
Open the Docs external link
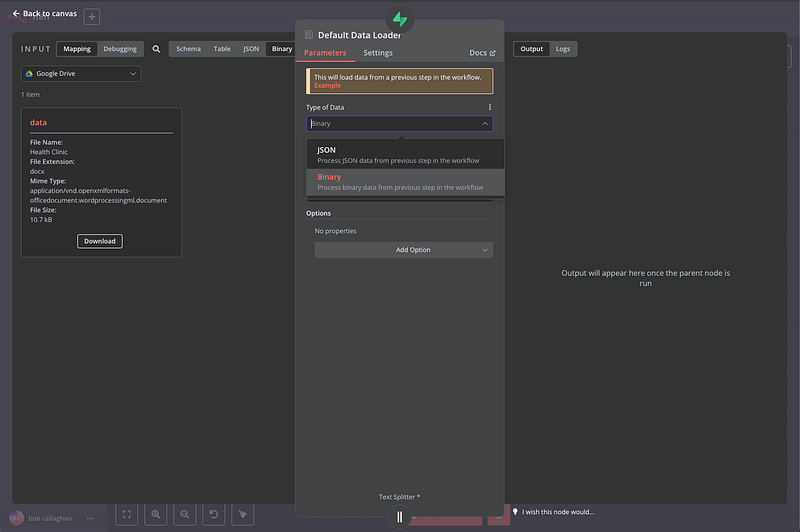click(x=482, y=52)
